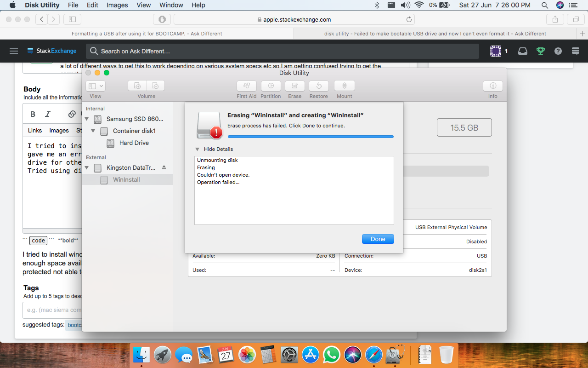This screenshot has width=588, height=368.
Task: Click the Links editor tab
Action: coord(35,130)
